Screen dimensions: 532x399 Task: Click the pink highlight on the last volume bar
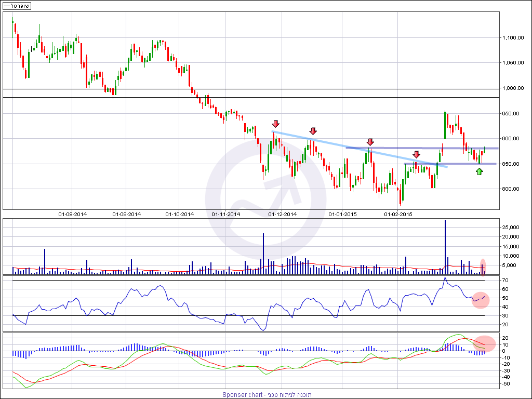(483, 265)
